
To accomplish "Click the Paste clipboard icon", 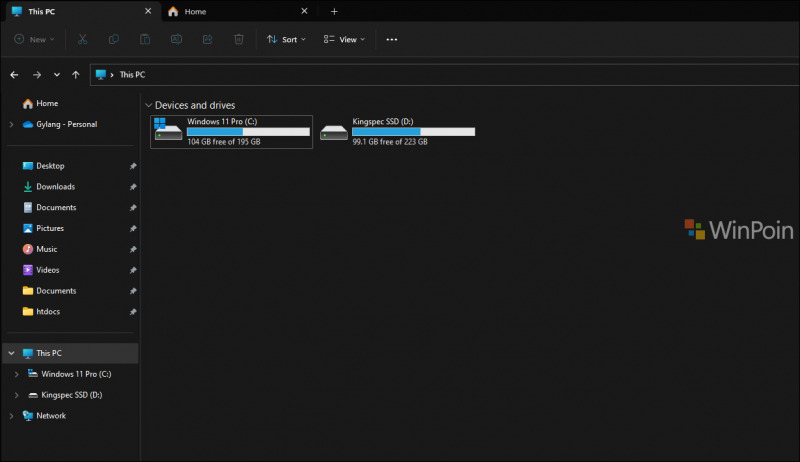I will 145,39.
